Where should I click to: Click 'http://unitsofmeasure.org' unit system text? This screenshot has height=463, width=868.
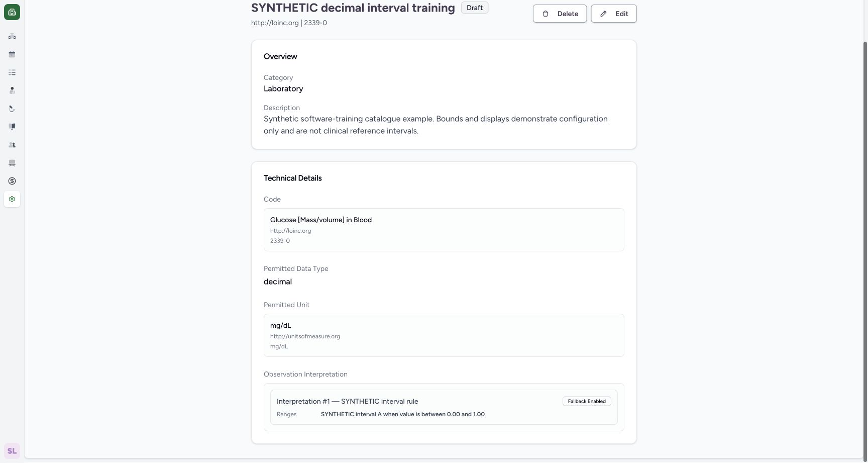click(305, 336)
